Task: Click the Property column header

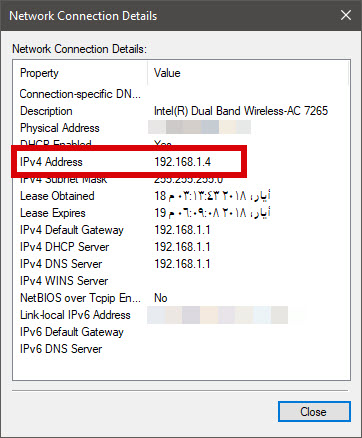Action: 80,73
